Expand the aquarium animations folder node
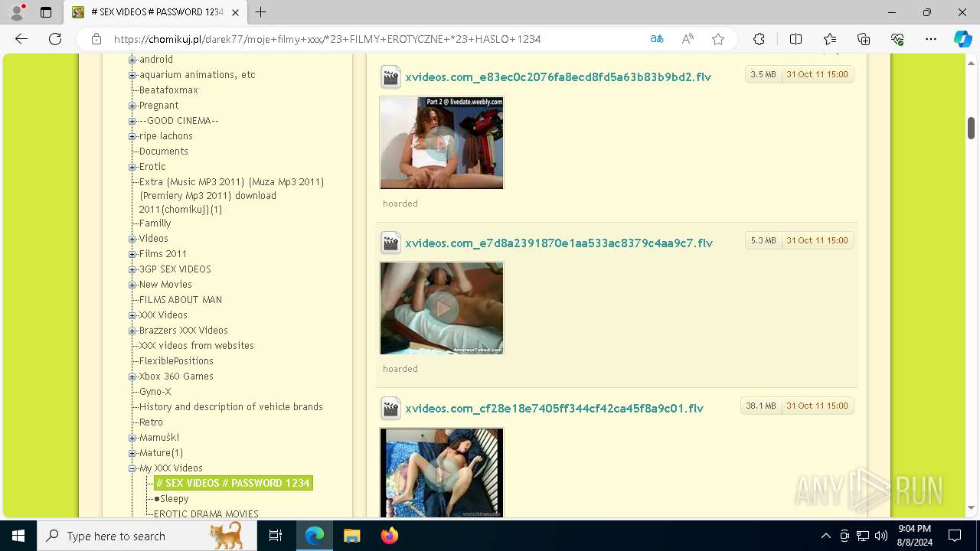The height and width of the screenshot is (551, 980). click(x=132, y=75)
